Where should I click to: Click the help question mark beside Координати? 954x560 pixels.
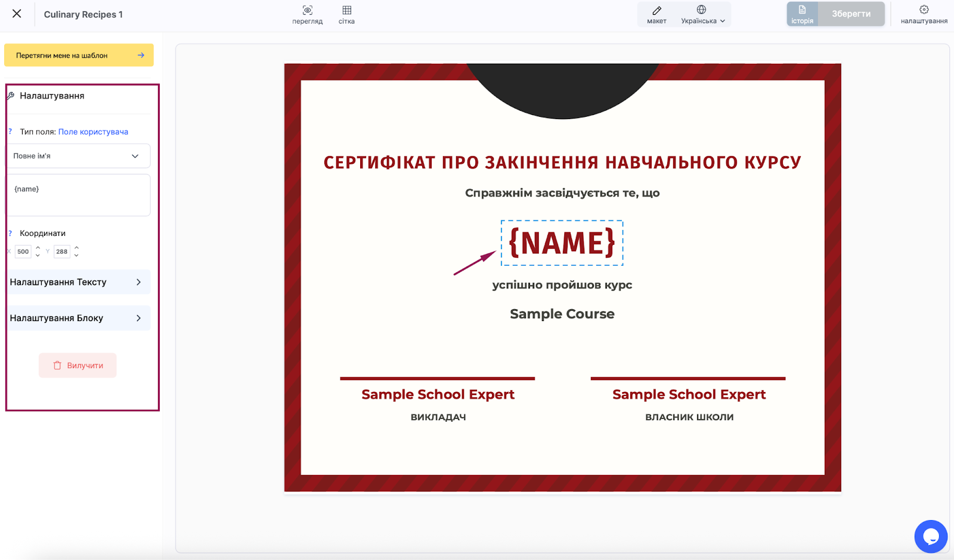coord(10,233)
